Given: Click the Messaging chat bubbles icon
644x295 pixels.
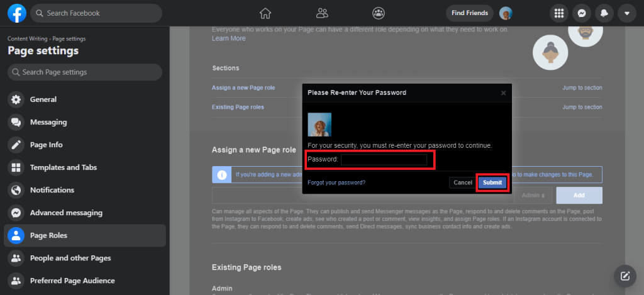Looking at the screenshot, I should click(16, 122).
